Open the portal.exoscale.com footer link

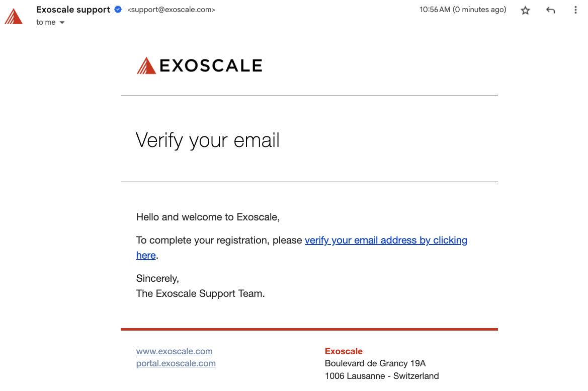[x=176, y=363]
